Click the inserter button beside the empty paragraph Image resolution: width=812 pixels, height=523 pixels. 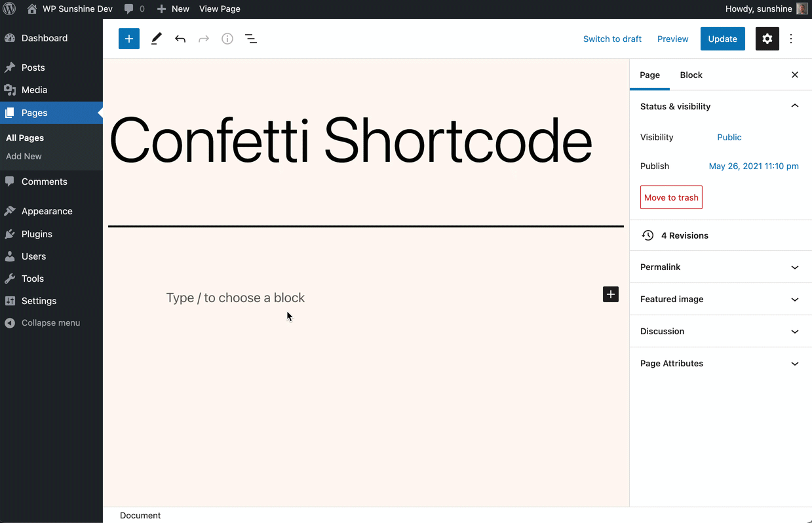pos(610,294)
